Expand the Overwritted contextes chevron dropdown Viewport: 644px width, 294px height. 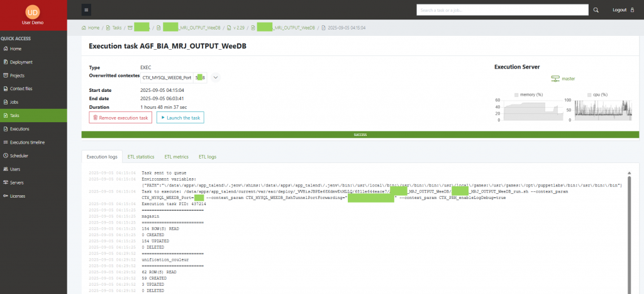(x=216, y=77)
